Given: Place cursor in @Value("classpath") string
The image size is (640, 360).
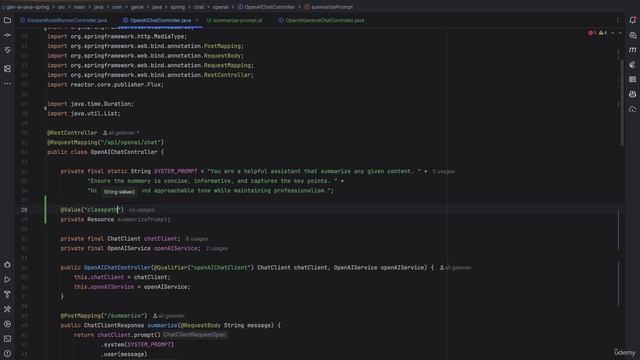Looking at the screenshot, I should [x=102, y=210].
